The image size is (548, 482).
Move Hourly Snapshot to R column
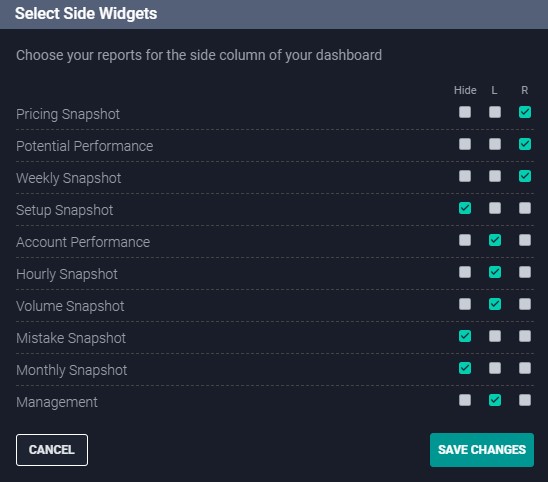(525, 272)
